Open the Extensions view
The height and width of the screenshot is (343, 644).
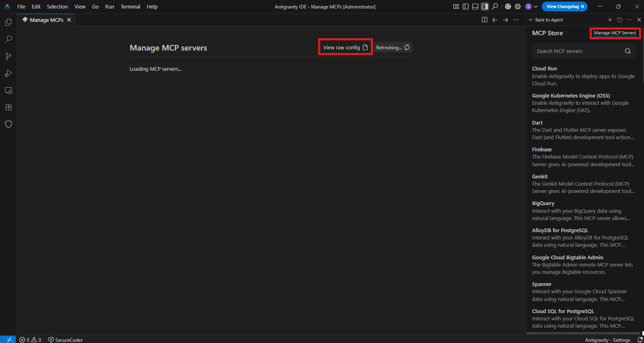point(8,107)
